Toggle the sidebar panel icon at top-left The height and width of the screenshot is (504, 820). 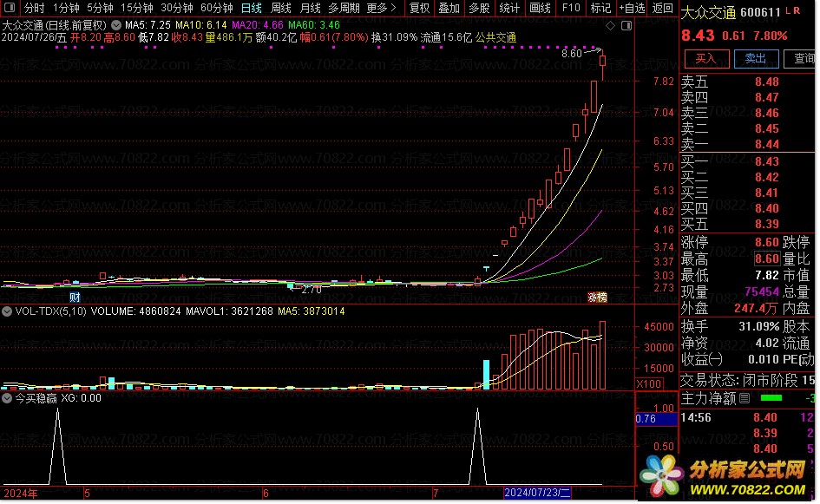10,7
